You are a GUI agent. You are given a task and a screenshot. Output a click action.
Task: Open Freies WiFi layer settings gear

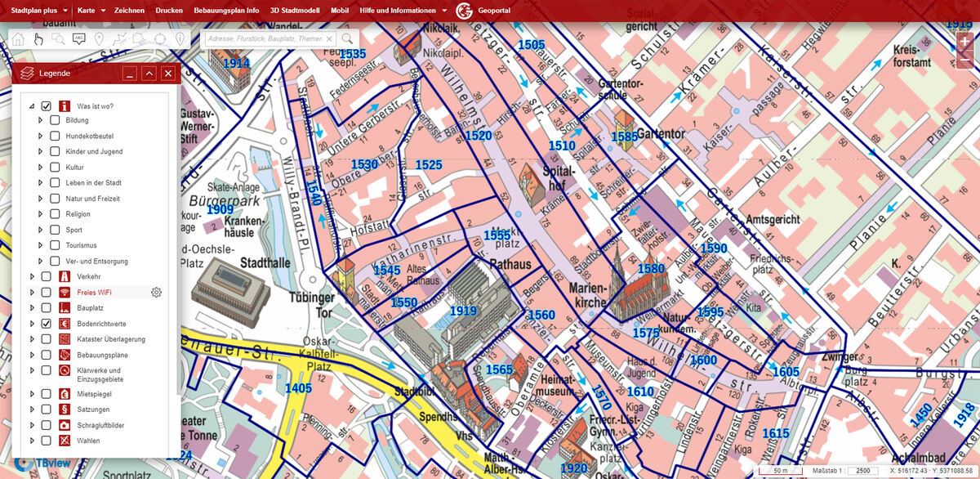(156, 293)
